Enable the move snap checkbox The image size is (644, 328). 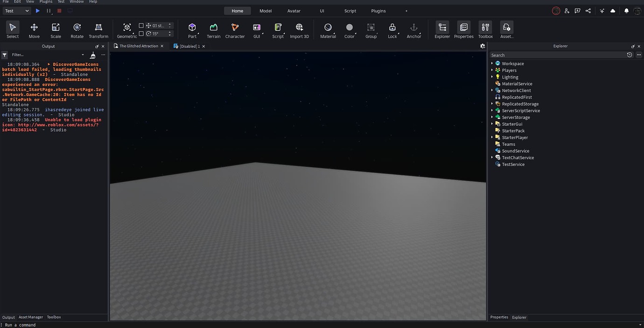coord(141,26)
